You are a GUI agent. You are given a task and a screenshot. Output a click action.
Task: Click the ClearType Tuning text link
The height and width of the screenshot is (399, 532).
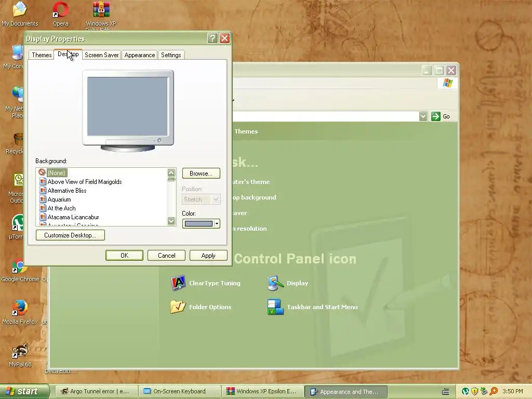(215, 283)
